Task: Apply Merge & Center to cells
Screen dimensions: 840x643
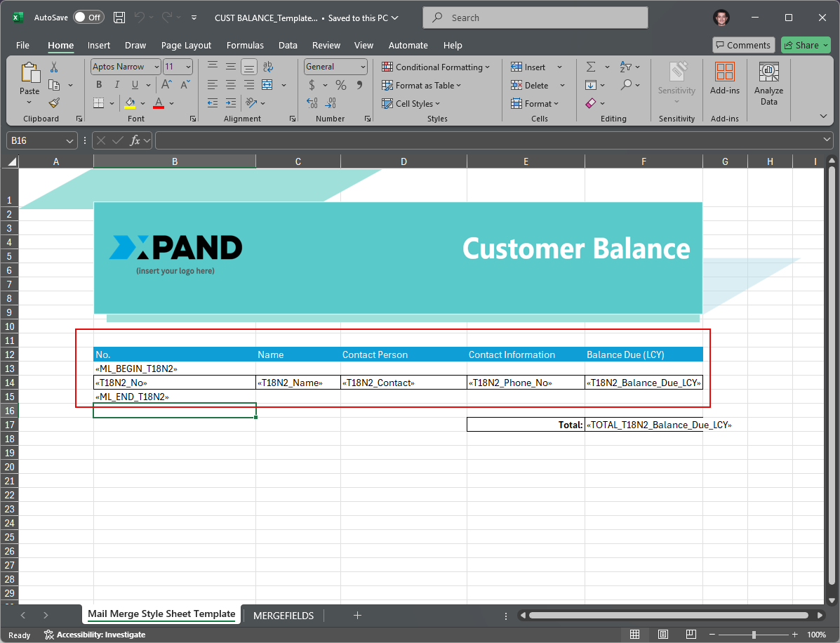Action: pos(267,85)
